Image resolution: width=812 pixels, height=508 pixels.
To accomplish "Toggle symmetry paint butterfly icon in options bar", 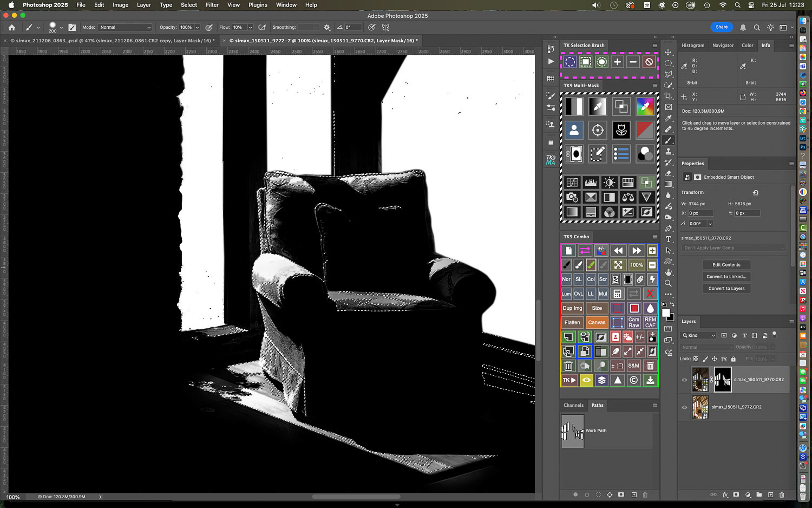I will (x=386, y=27).
